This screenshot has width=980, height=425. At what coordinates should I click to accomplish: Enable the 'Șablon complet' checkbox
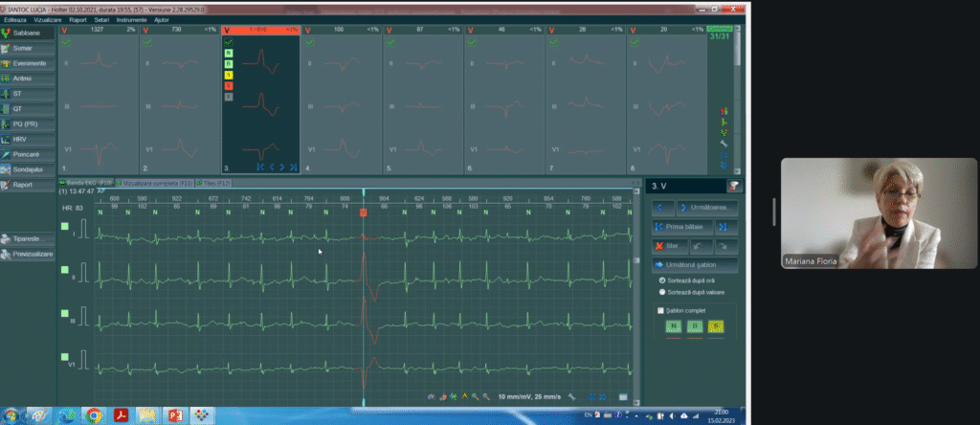tap(659, 310)
